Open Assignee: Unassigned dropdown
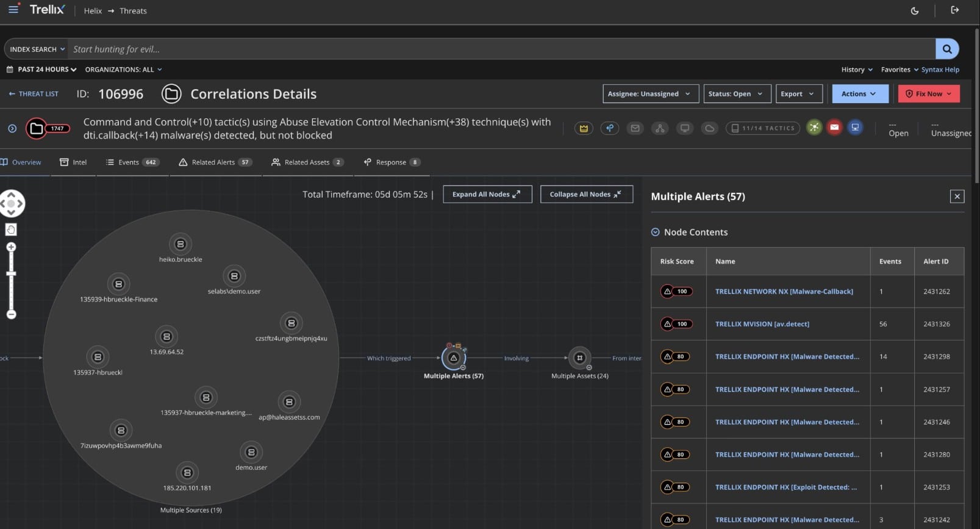 (x=650, y=94)
